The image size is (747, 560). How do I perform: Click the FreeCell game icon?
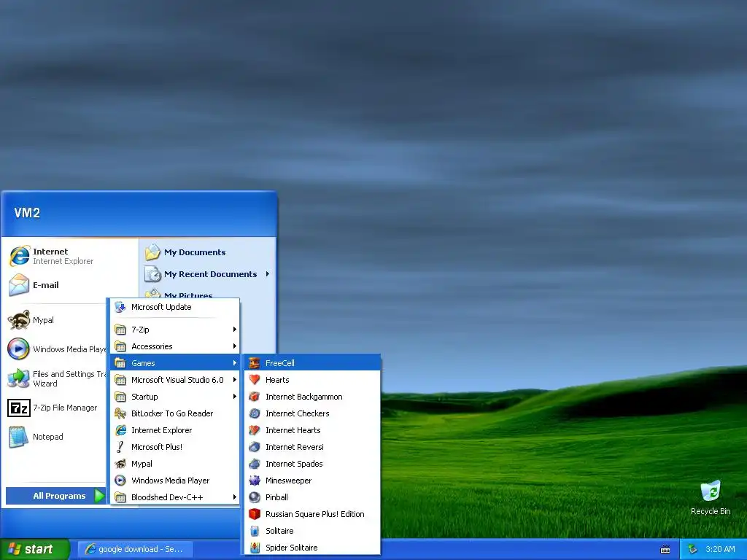255,363
